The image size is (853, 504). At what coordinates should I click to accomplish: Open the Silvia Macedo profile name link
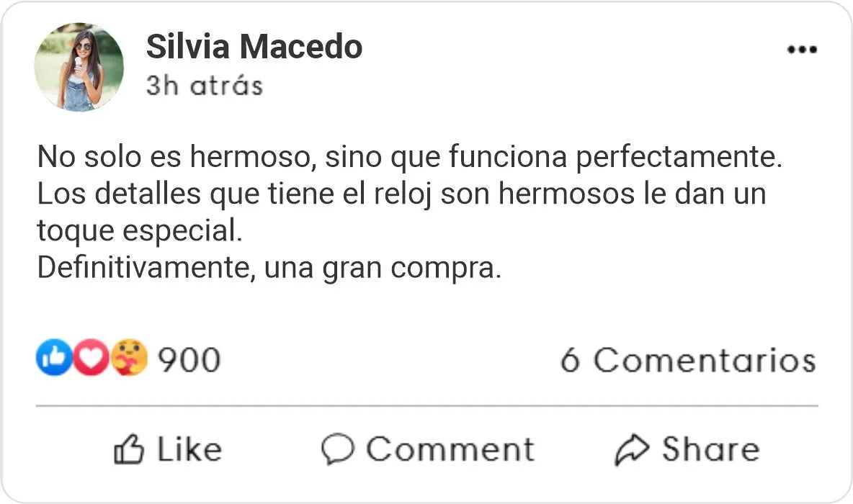(x=254, y=48)
